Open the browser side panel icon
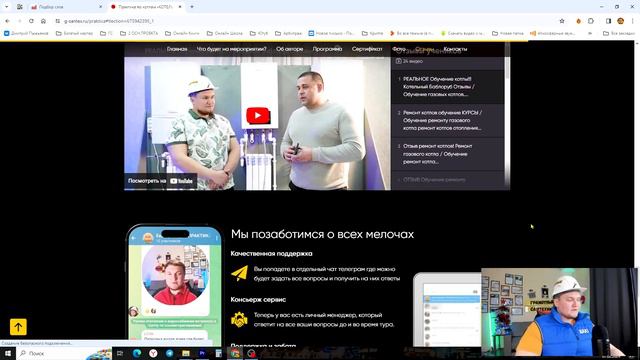The width and height of the screenshot is (640, 360). (608, 21)
